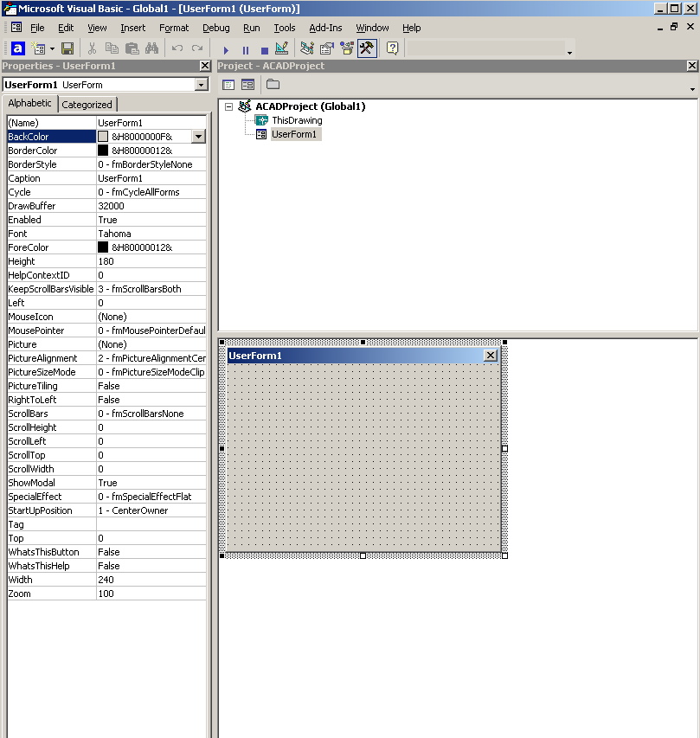
Task: Click View Code icon in Project panel
Action: [x=228, y=85]
